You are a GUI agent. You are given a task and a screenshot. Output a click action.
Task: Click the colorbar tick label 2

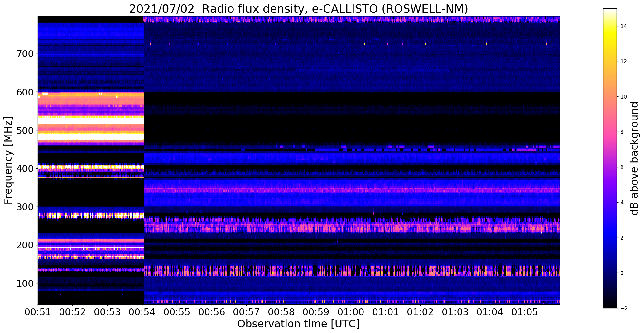pyautogui.click(x=622, y=238)
